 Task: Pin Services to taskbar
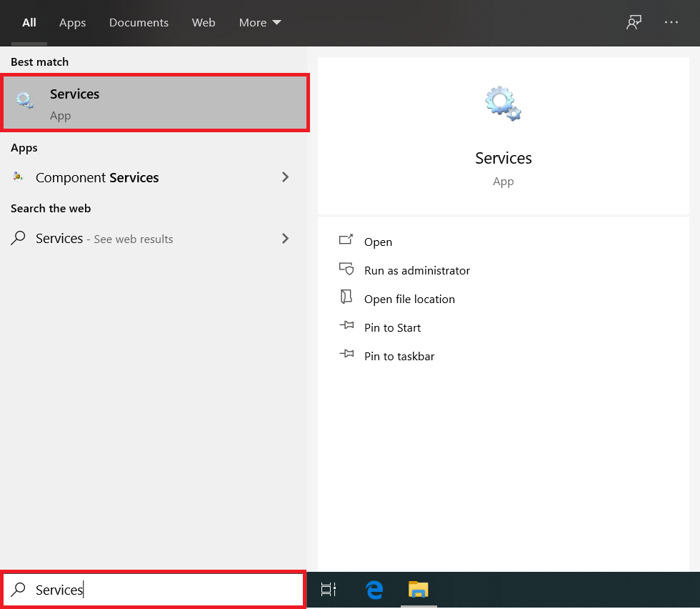coord(399,356)
